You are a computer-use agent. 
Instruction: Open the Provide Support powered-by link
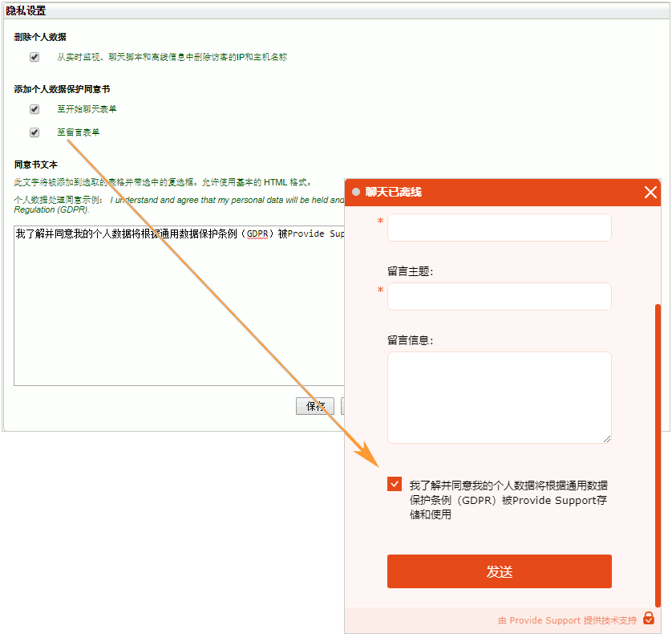click(x=567, y=620)
